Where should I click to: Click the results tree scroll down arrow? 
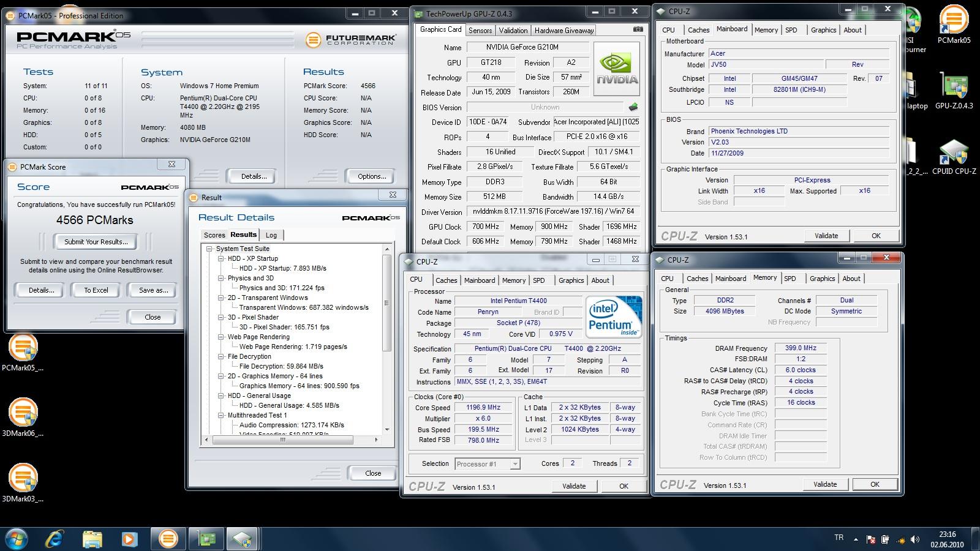(x=386, y=430)
